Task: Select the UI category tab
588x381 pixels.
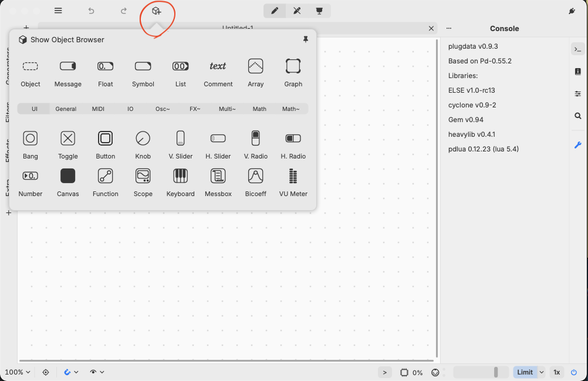Action: [34, 109]
